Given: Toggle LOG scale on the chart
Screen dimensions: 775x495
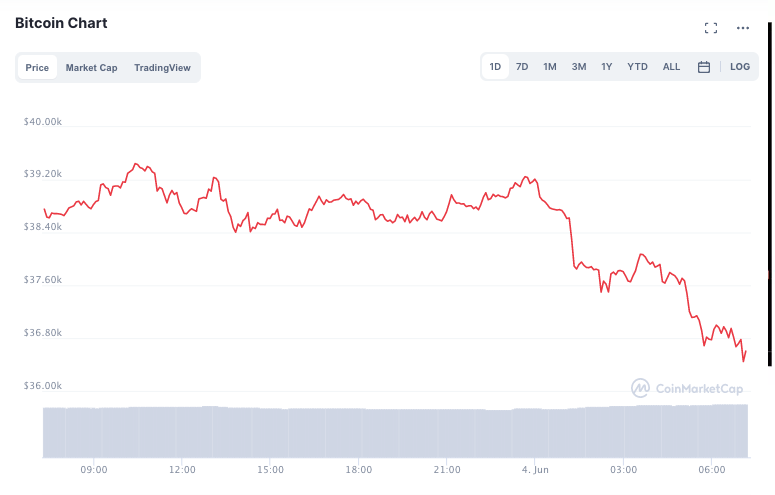Looking at the screenshot, I should [x=740, y=67].
